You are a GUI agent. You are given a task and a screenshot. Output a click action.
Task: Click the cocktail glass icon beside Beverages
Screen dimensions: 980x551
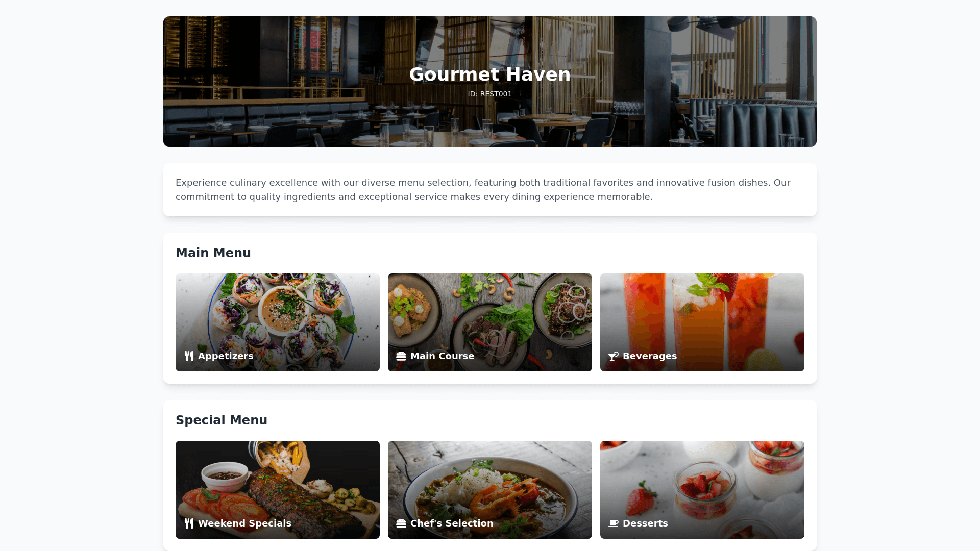click(x=614, y=356)
